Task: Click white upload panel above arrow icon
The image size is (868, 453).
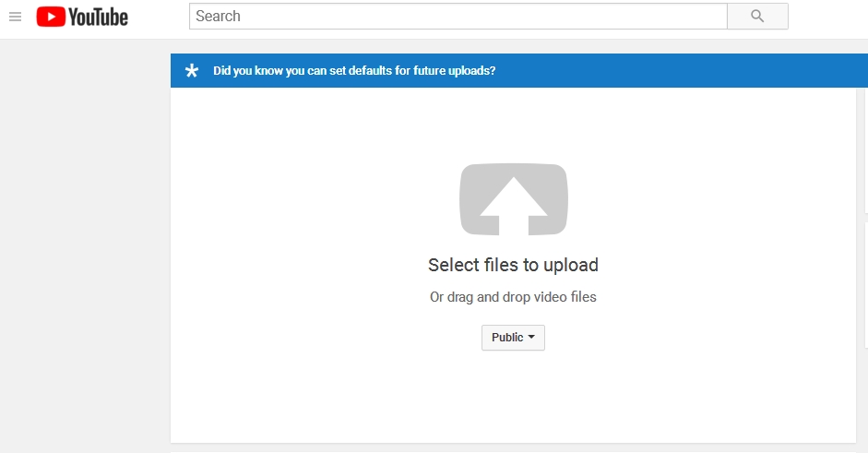Action: (513, 125)
